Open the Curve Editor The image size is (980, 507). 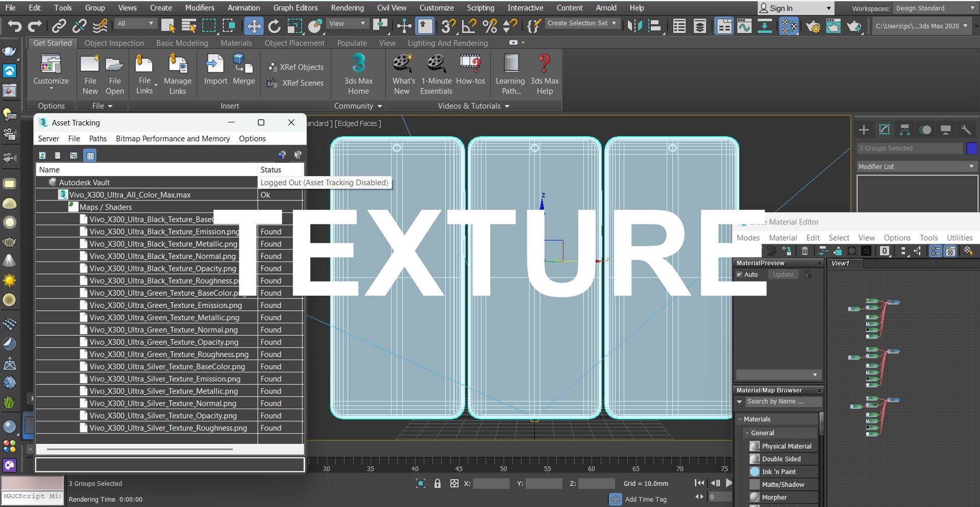click(744, 26)
